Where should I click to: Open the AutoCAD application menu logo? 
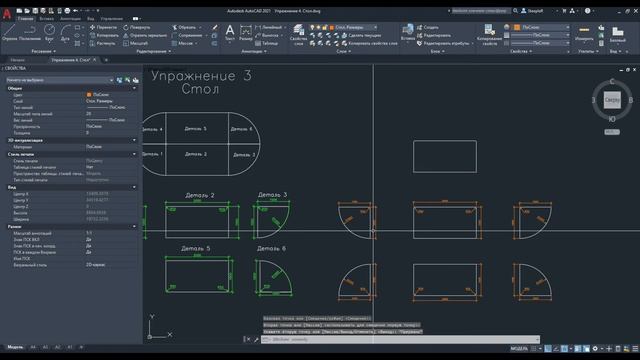tap(7, 13)
